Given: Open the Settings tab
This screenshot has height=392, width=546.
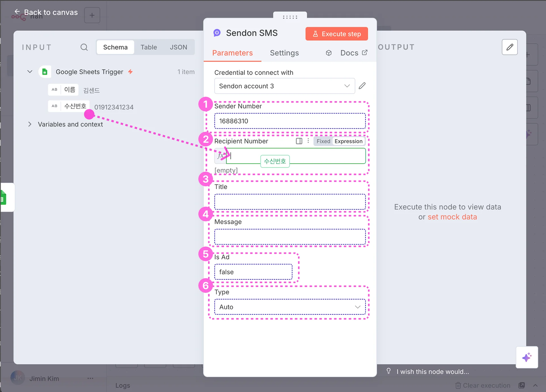Looking at the screenshot, I should [284, 53].
